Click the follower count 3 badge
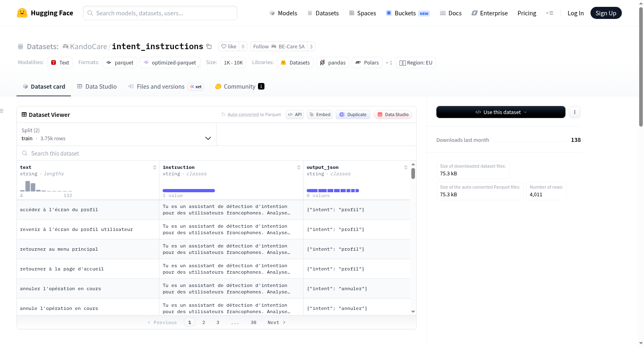Viewport: 644px width, 347px height. point(311,46)
